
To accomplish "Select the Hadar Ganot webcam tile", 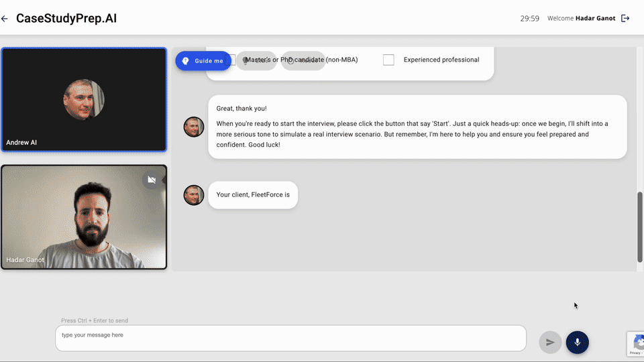I will coord(84,217).
